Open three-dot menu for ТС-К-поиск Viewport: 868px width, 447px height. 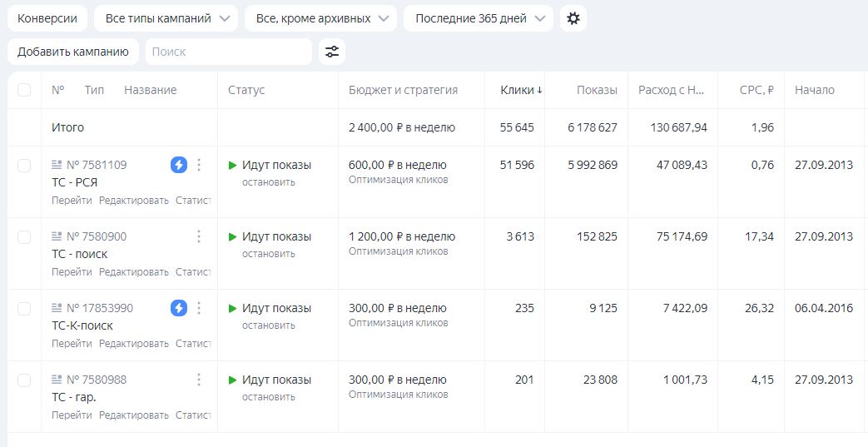pyautogui.click(x=199, y=308)
